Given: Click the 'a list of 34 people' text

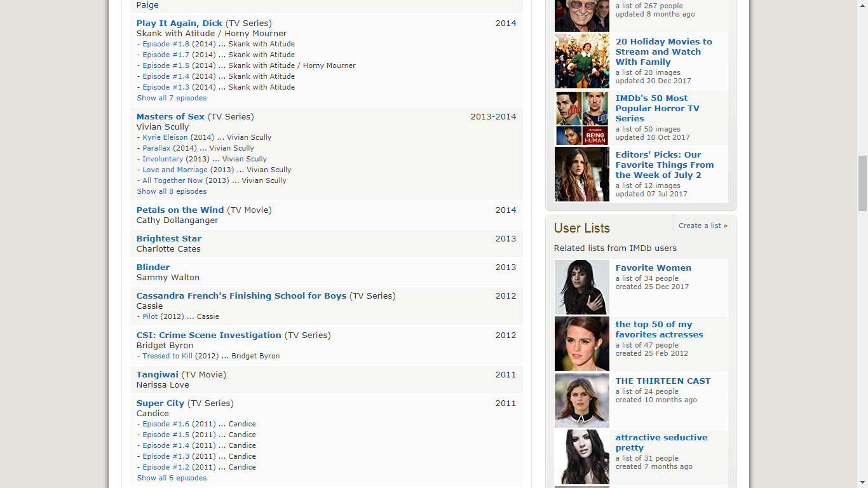Looking at the screenshot, I should pyautogui.click(x=647, y=278).
